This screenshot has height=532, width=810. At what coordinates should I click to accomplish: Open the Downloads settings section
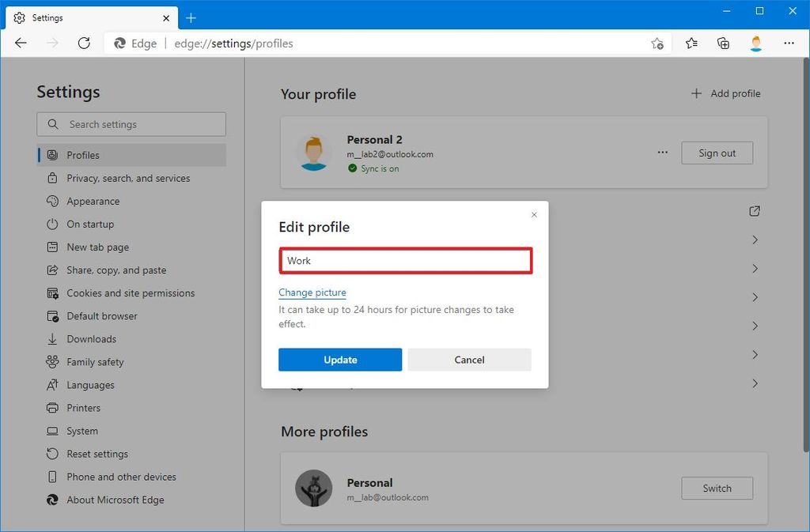pos(89,338)
